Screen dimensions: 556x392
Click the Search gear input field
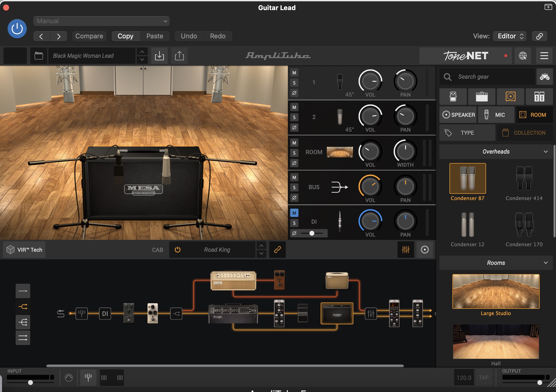[487, 77]
